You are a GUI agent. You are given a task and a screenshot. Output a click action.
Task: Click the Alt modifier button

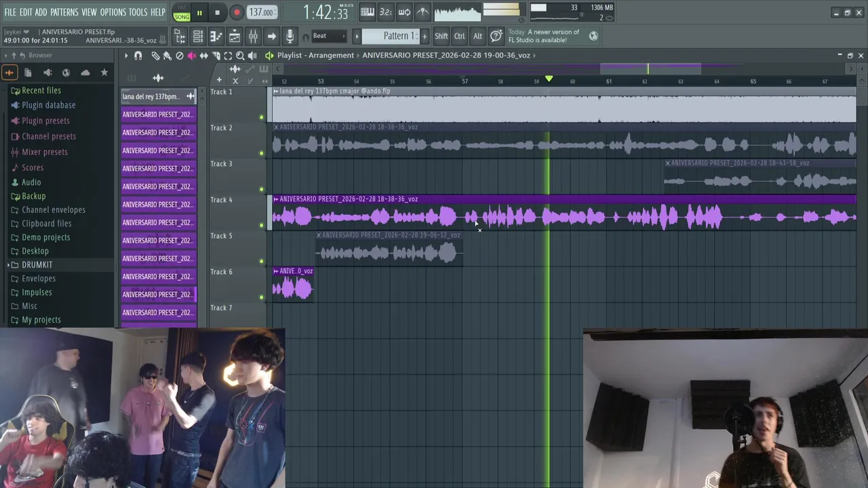point(477,36)
